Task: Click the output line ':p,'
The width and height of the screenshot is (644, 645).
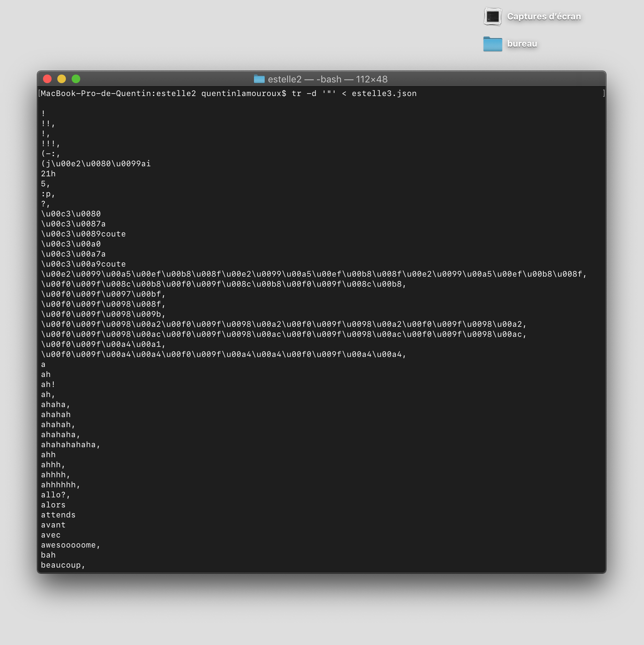Action: click(48, 194)
